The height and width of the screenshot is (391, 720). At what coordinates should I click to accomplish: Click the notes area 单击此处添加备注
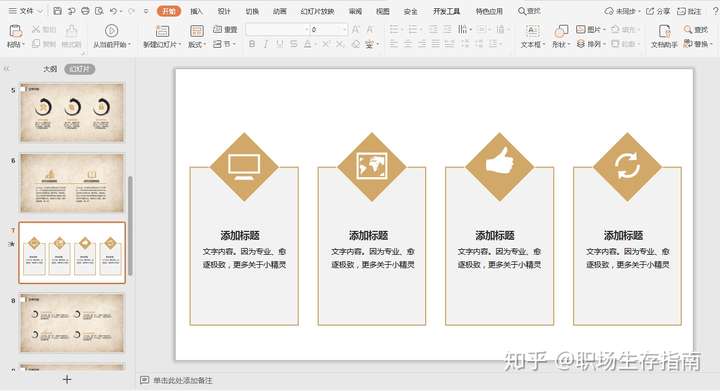click(x=182, y=380)
